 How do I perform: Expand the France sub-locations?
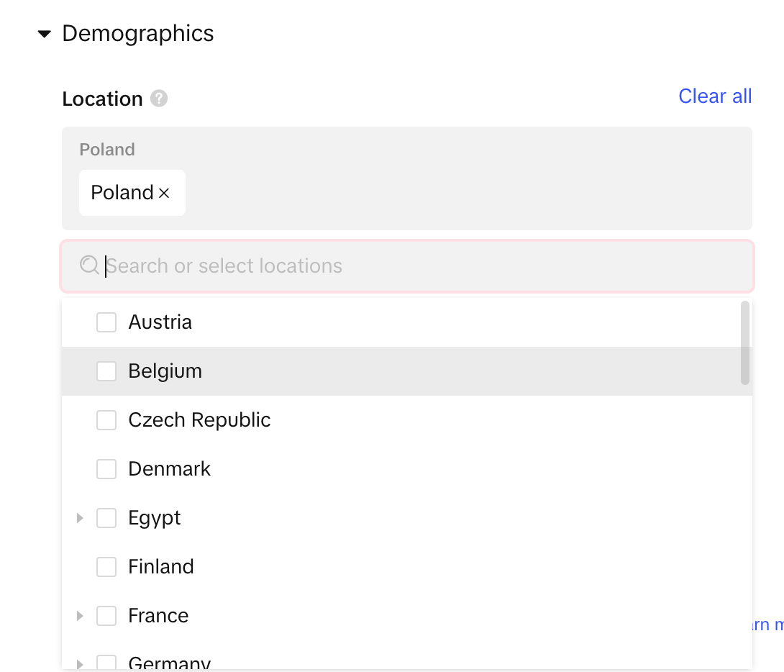coord(80,616)
